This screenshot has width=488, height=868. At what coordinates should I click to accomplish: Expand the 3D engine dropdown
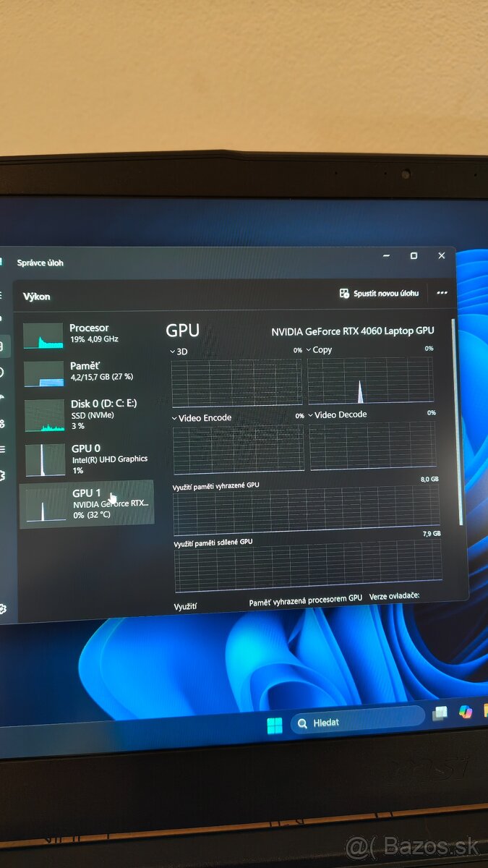pos(173,352)
